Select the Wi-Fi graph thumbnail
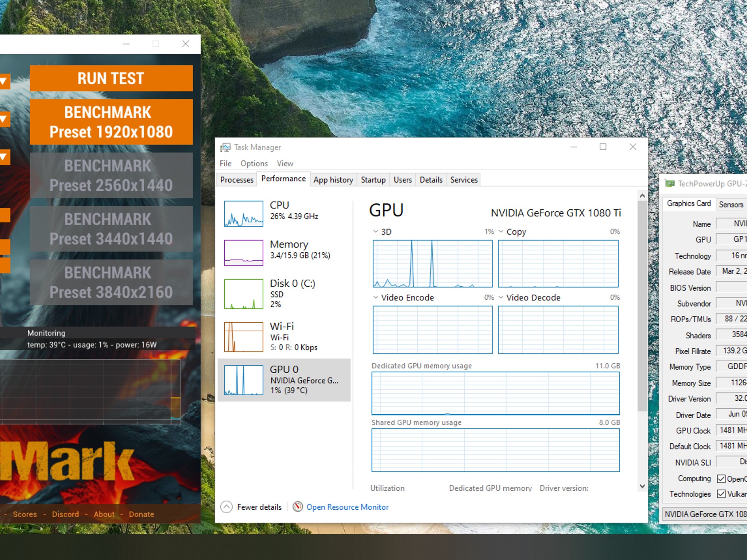747x560 pixels. [244, 337]
